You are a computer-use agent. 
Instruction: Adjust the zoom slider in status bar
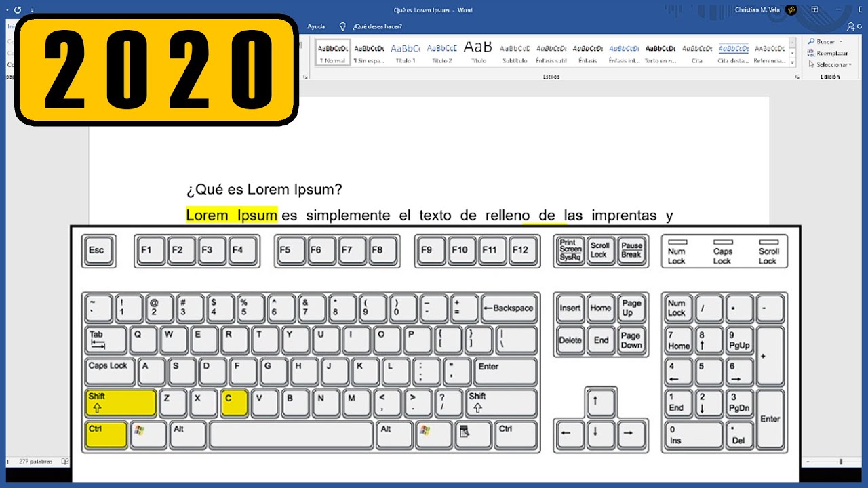pos(840,462)
